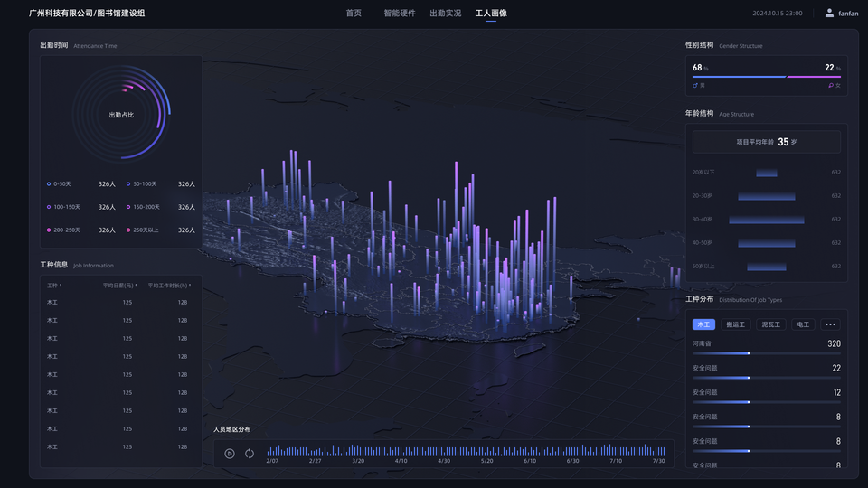Viewport: 868px width, 488px height.
Task: Toggle the 搬运工 job type filter
Action: coord(736,324)
